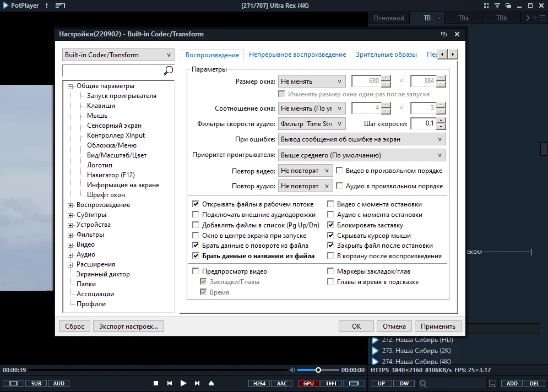
Task: Click the Применить button
Action: point(438,326)
